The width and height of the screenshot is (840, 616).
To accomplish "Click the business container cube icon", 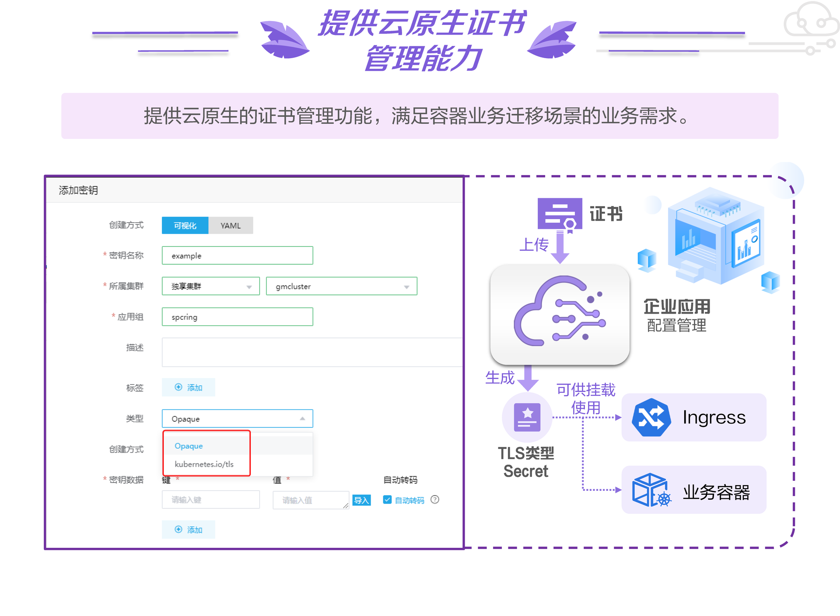I will (x=651, y=490).
